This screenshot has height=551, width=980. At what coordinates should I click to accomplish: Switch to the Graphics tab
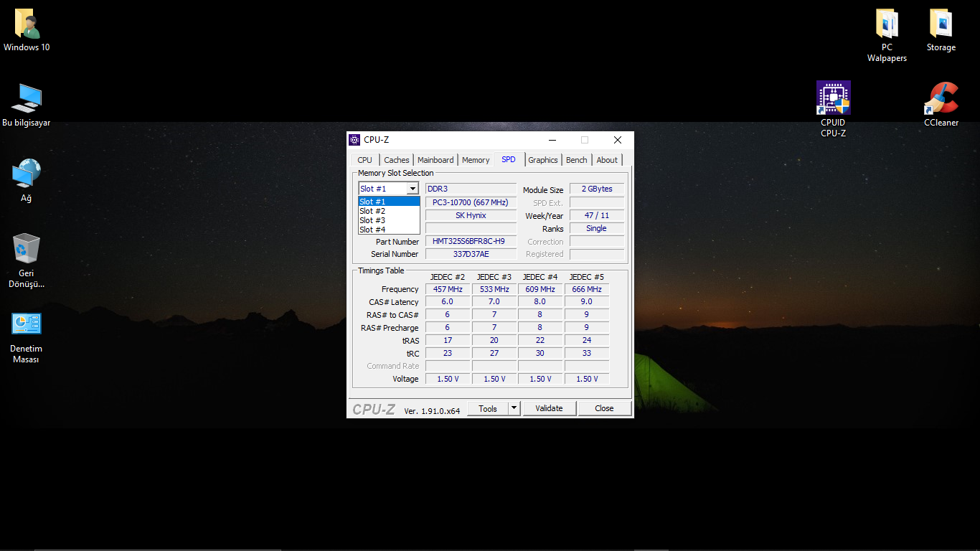pos(543,160)
